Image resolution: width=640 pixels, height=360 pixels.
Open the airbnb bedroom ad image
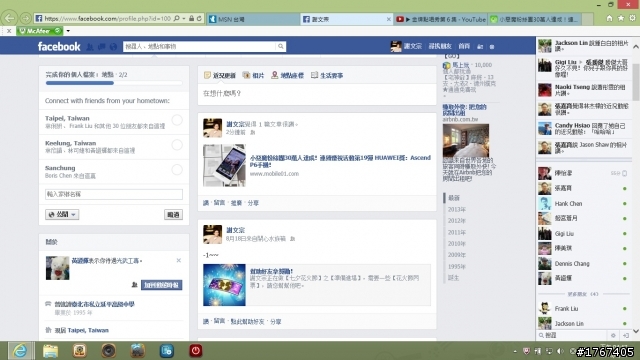466,141
